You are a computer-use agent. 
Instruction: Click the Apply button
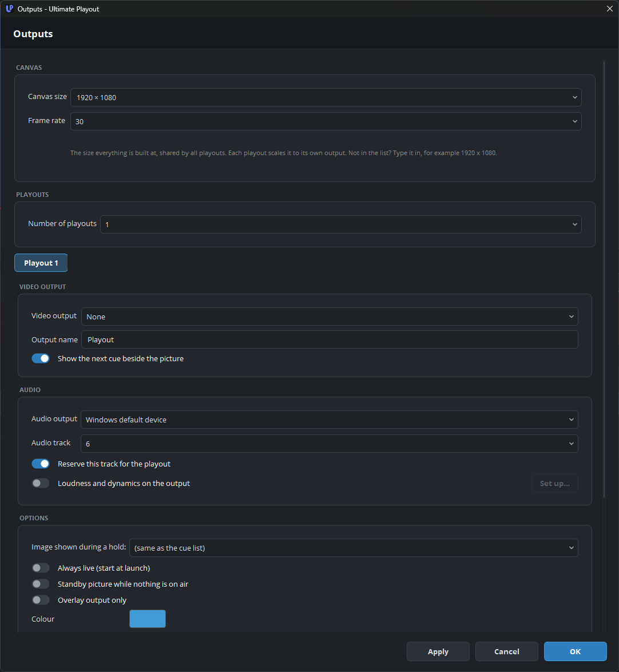(438, 651)
